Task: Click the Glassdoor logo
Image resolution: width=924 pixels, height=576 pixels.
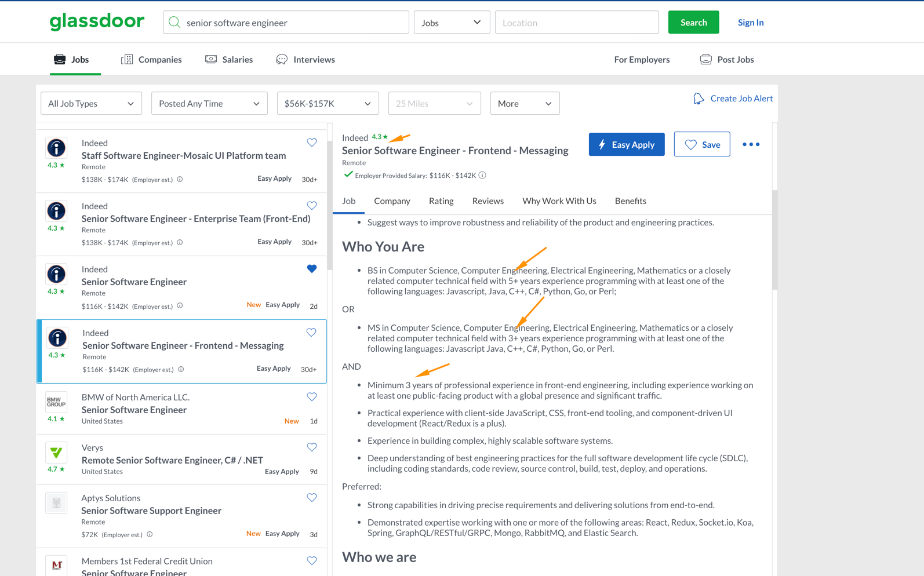Action: (x=97, y=22)
